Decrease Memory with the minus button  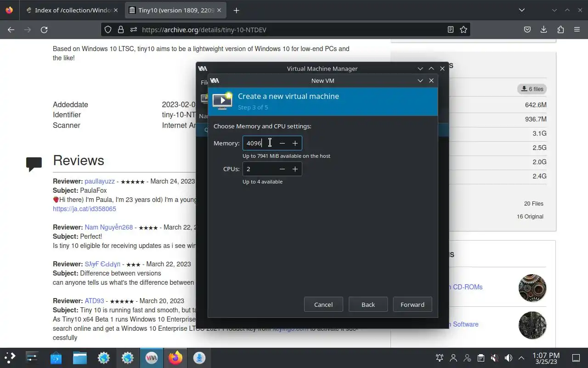(283, 143)
